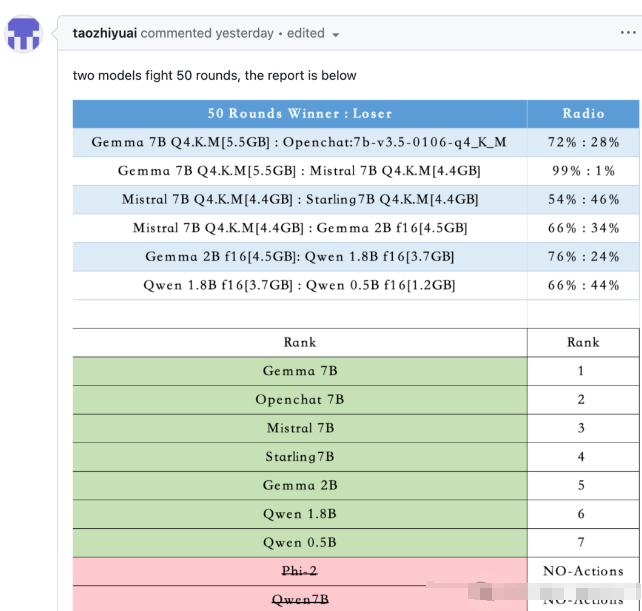Click the struck-through 'Qwen7B' cell

(x=300, y=599)
